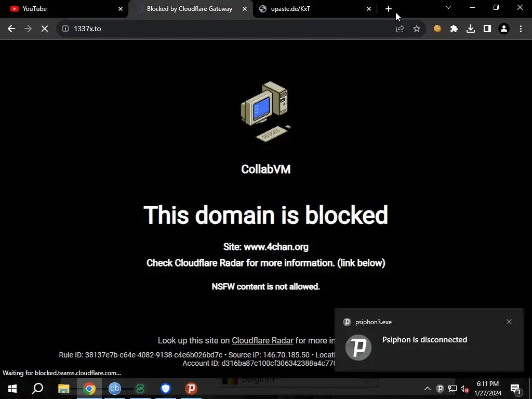Viewport: 532px width, 399px height.
Task: Open the share page icon
Action: click(400, 29)
